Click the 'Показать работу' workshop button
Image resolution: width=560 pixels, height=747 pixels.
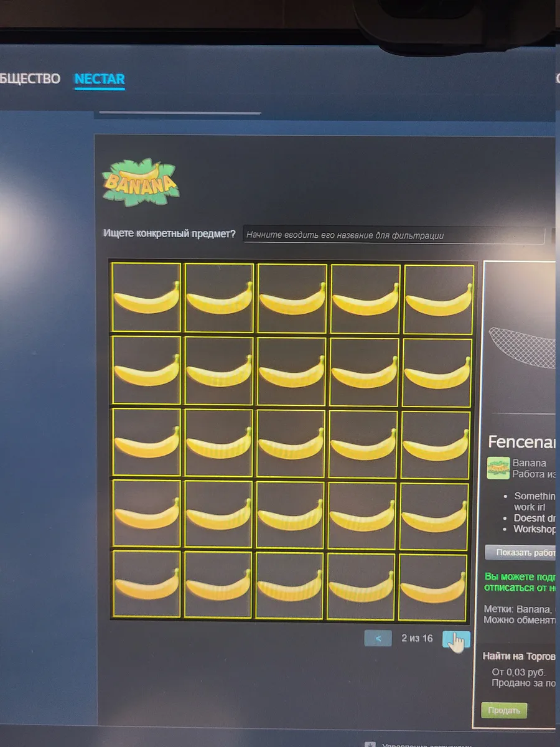click(521, 552)
